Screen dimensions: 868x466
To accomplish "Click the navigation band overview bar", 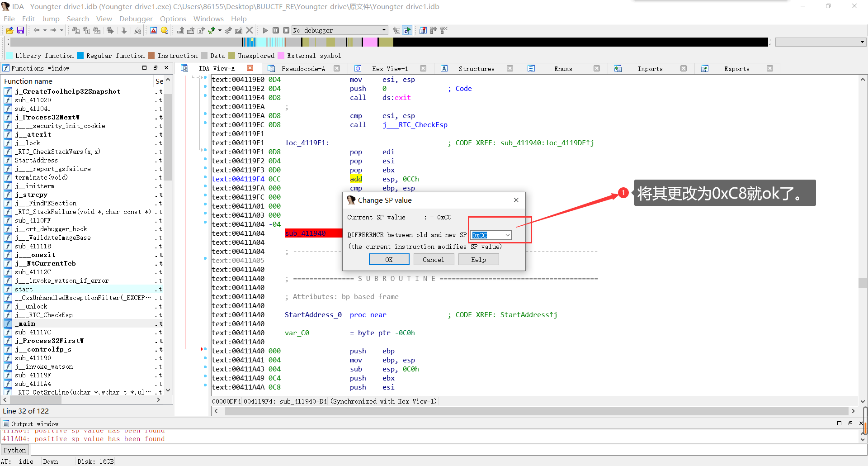I will [x=389, y=42].
